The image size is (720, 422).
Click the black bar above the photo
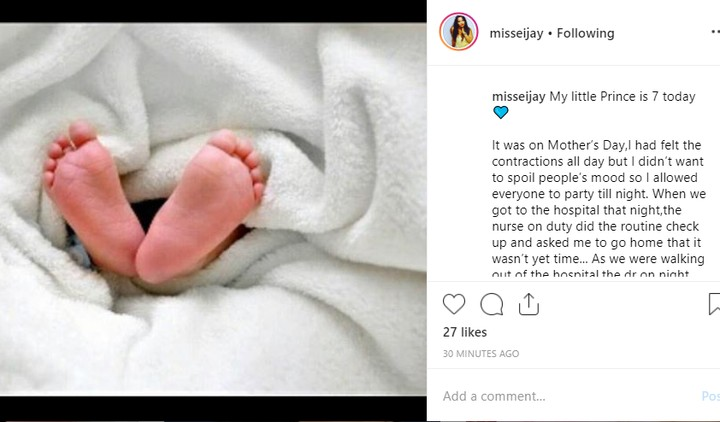coord(213,11)
